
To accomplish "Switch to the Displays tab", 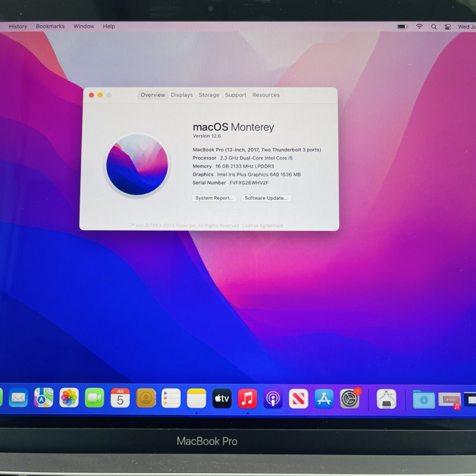I will pyautogui.click(x=182, y=95).
